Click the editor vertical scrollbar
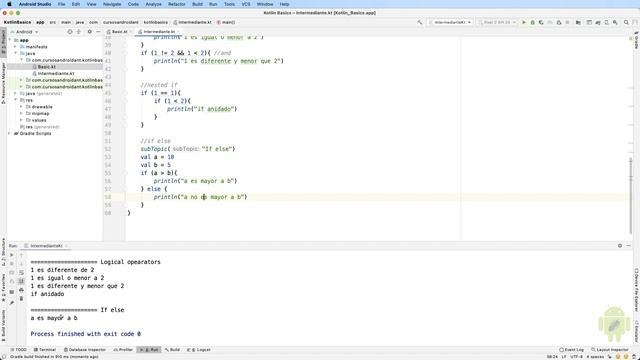The image size is (640, 360). point(631,196)
